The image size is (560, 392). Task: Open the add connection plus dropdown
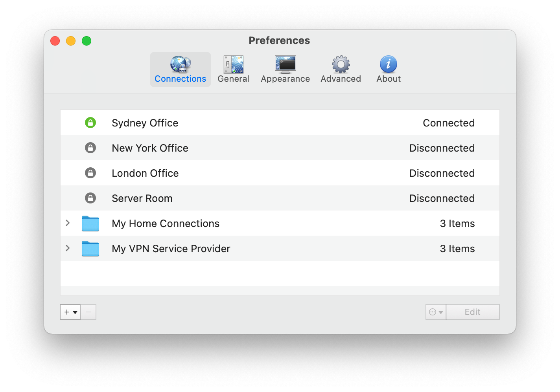click(70, 312)
